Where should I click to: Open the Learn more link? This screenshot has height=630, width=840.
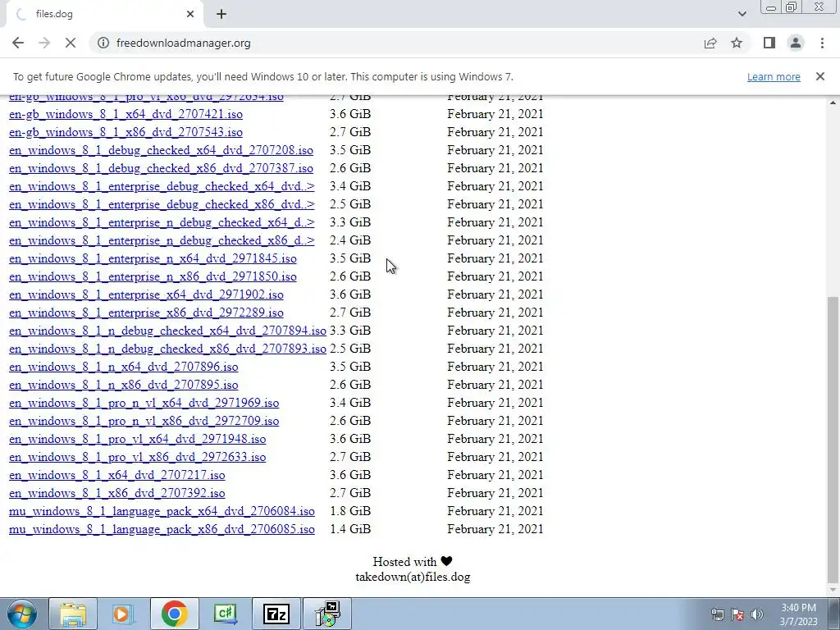pyautogui.click(x=774, y=76)
